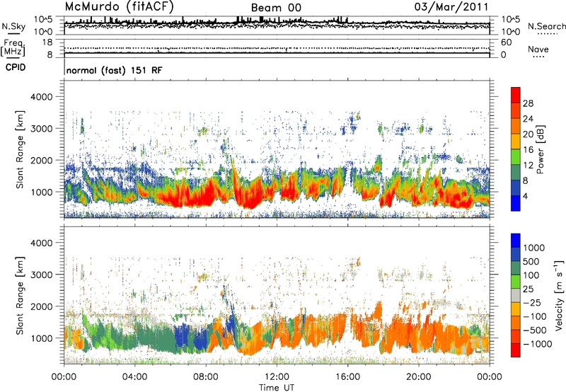This screenshot has width=566, height=392.
Task: Click the 500 label on the Velocity colorbar
Action: coord(531,261)
